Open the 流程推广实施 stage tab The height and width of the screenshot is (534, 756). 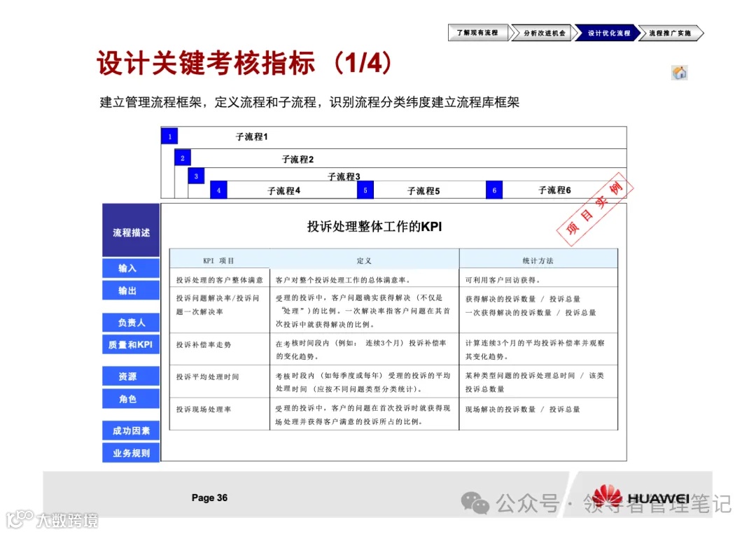[x=671, y=32]
